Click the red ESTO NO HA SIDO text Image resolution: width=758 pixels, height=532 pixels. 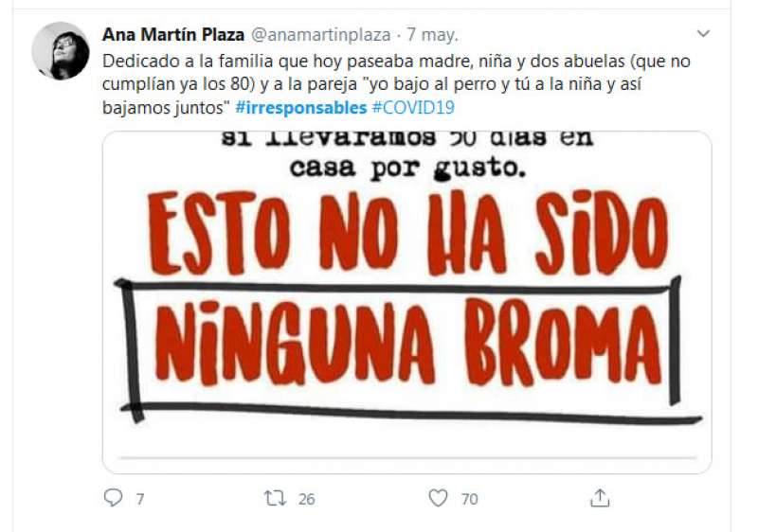pos(408,233)
